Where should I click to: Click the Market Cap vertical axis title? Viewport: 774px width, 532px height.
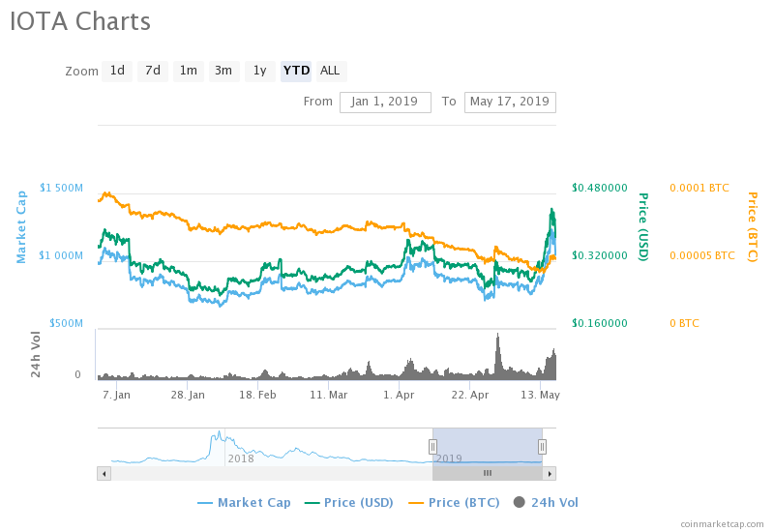[x=21, y=227]
